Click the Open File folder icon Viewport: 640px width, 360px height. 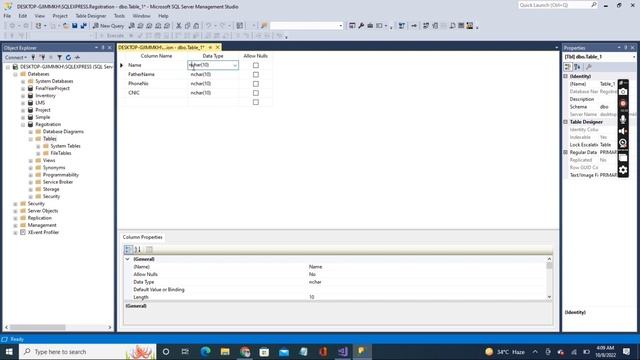(66, 26)
